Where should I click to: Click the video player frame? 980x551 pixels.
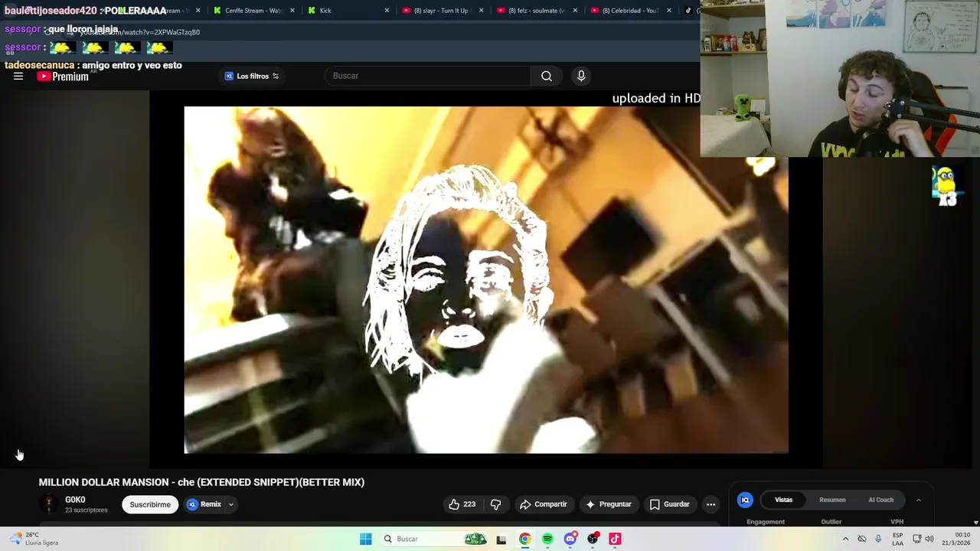pos(486,280)
